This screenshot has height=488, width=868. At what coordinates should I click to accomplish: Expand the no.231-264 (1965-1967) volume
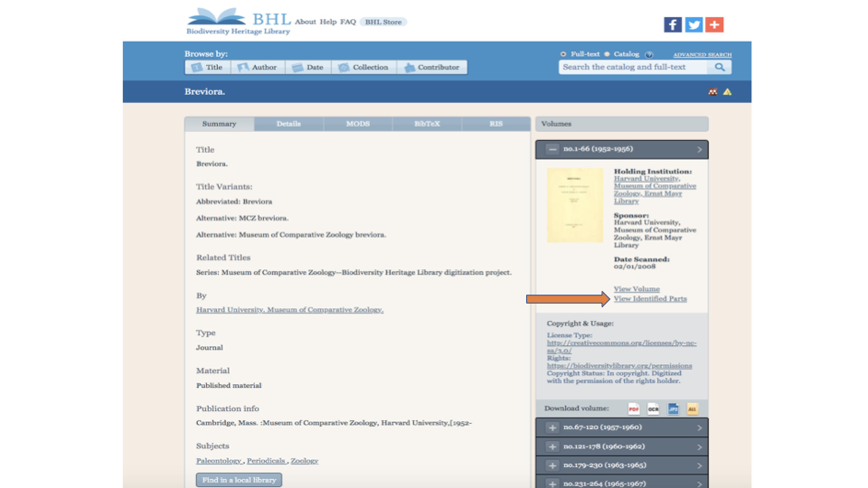pos(552,483)
